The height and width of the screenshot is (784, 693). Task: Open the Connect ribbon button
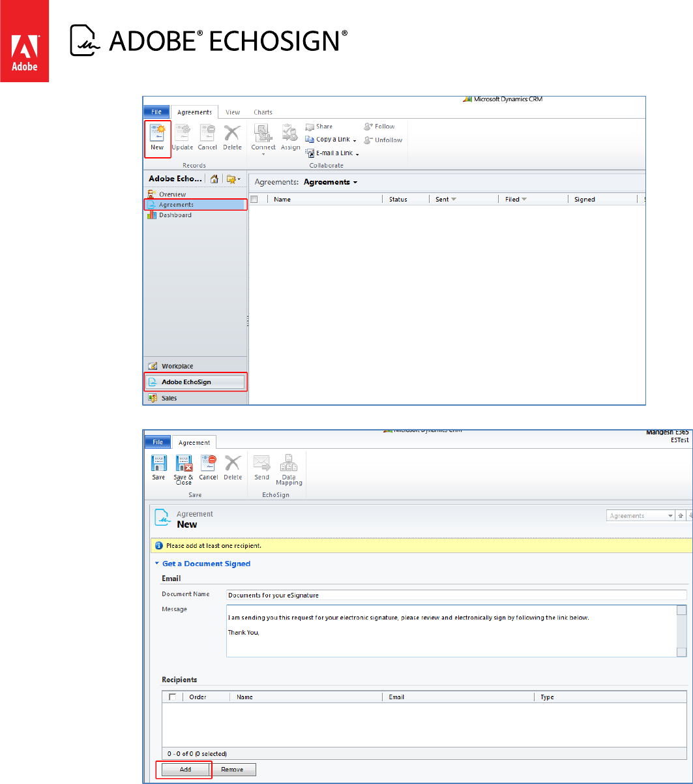264,139
